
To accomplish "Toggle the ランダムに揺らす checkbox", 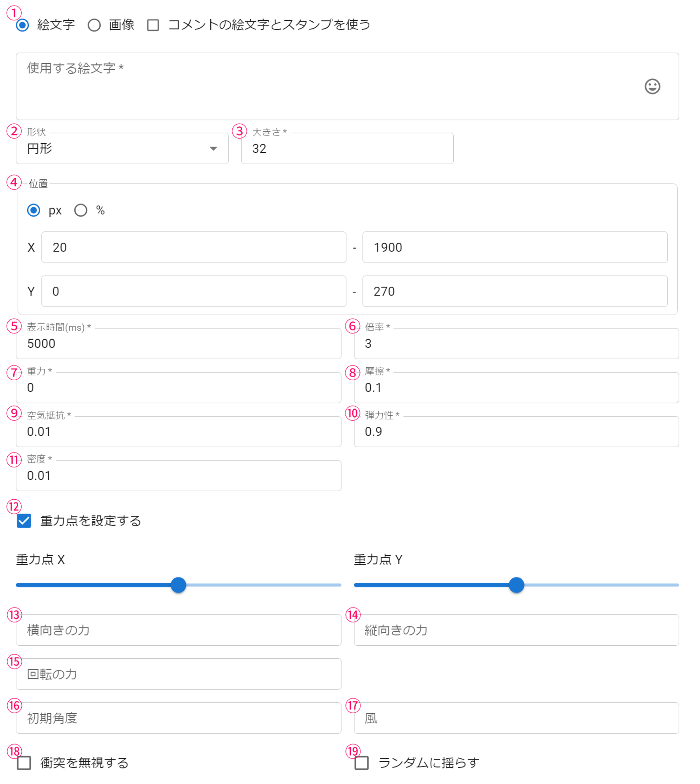I will [362, 762].
